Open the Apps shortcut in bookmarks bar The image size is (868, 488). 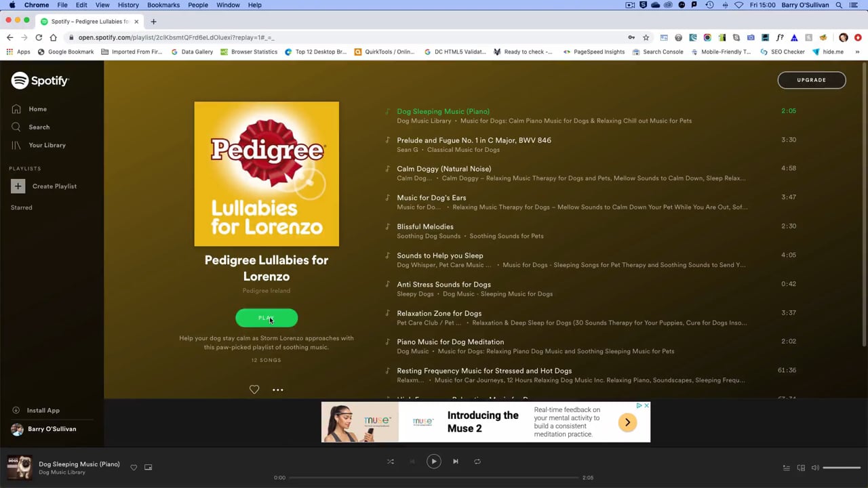pos(18,52)
